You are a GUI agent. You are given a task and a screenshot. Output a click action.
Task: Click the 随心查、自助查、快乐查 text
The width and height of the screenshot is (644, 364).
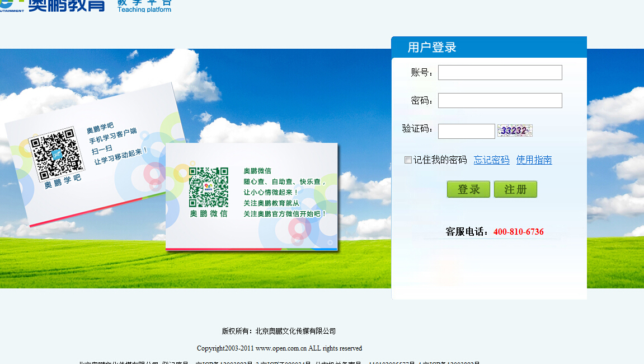coord(284,181)
